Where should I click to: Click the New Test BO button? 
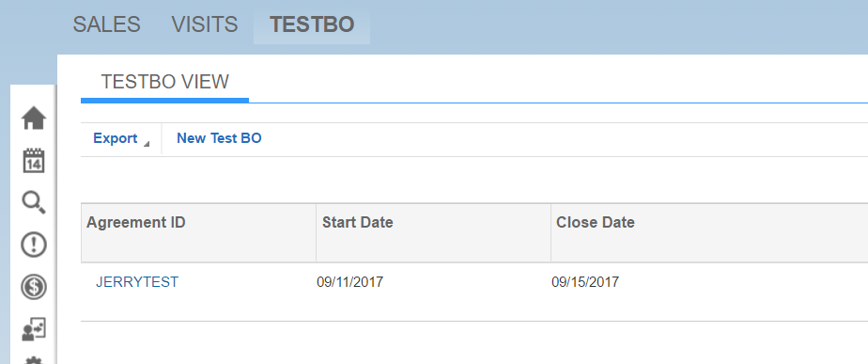pos(219,138)
